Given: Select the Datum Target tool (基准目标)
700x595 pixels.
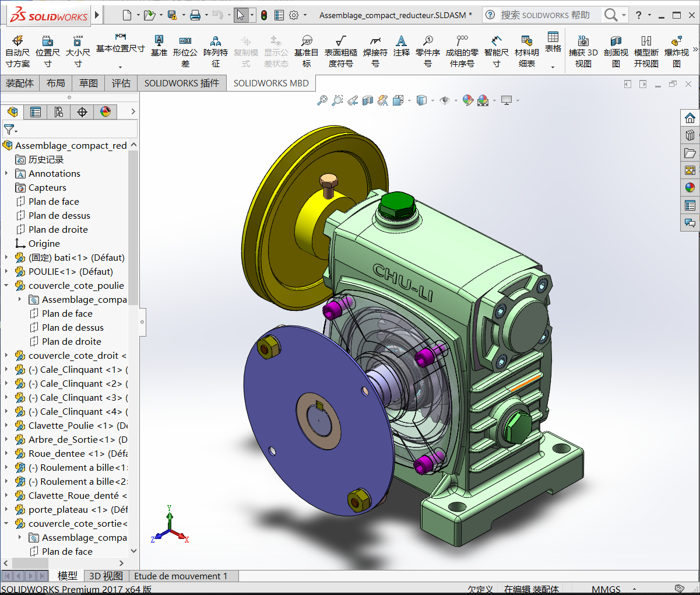Looking at the screenshot, I should click(x=307, y=51).
